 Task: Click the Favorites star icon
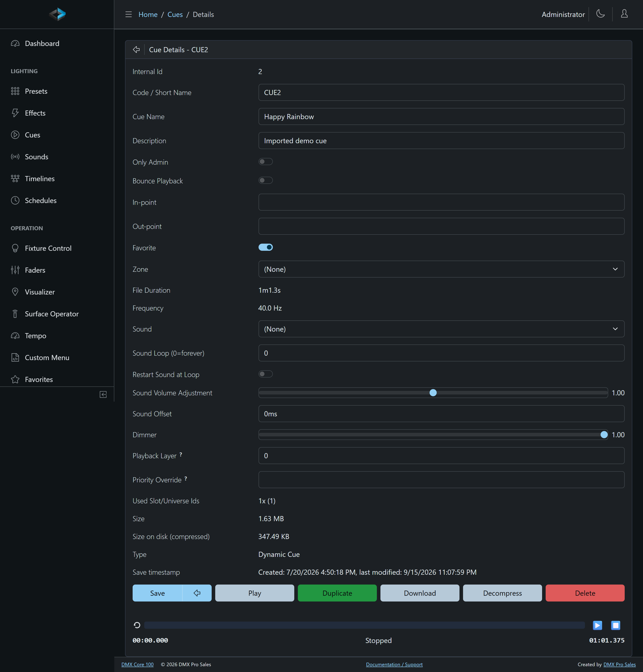(x=15, y=380)
